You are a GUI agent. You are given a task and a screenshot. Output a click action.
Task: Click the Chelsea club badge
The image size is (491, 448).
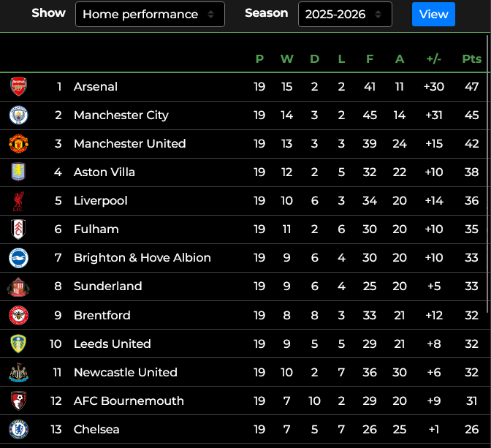[x=18, y=429]
